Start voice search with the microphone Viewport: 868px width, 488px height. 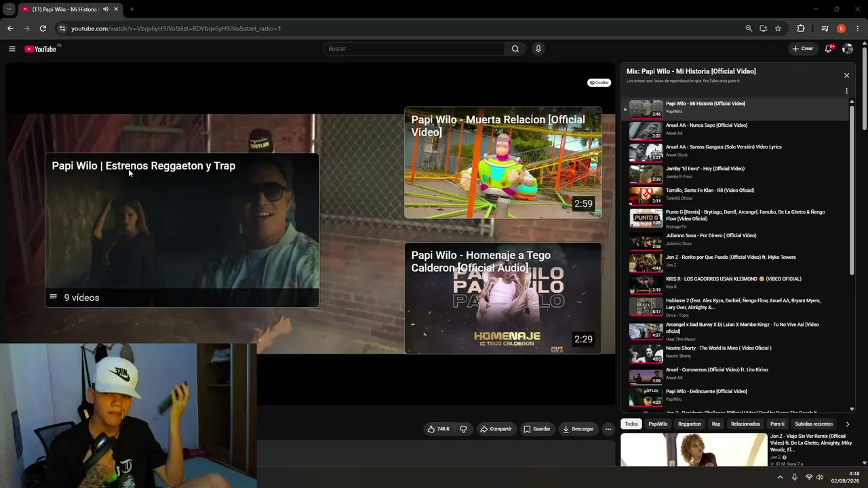538,49
